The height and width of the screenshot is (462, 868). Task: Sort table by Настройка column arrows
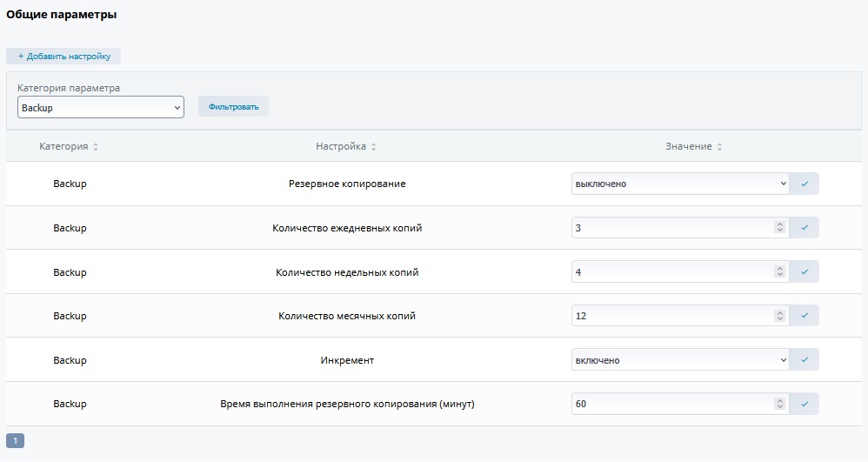[x=373, y=147]
